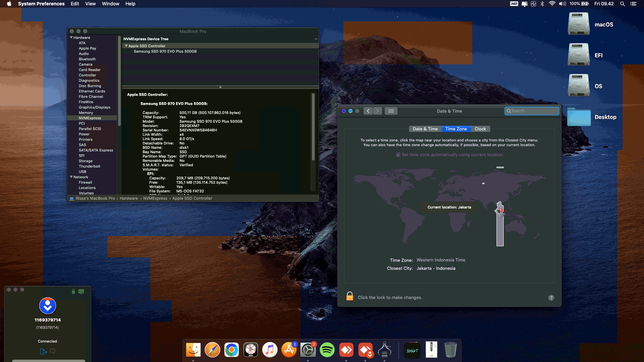Open the Help menu
The height and width of the screenshot is (362, 644).
coord(130,4)
